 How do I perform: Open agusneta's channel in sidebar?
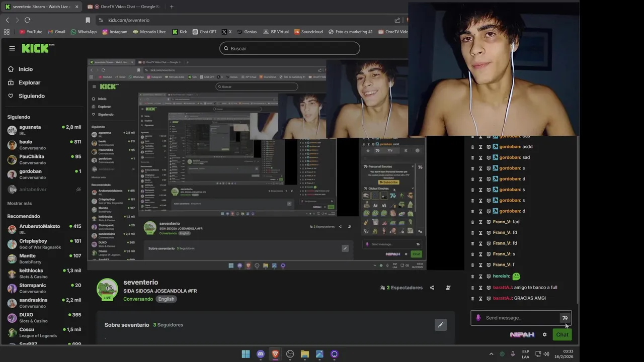click(44, 130)
